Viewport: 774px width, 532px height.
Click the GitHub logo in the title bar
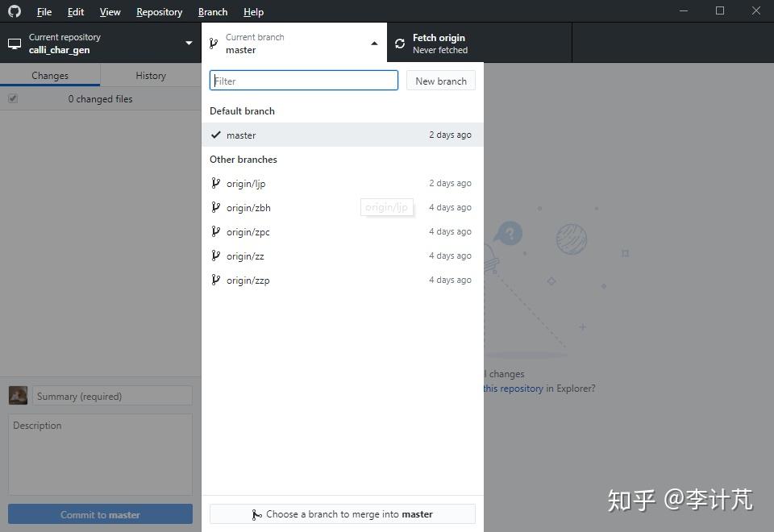pyautogui.click(x=14, y=11)
